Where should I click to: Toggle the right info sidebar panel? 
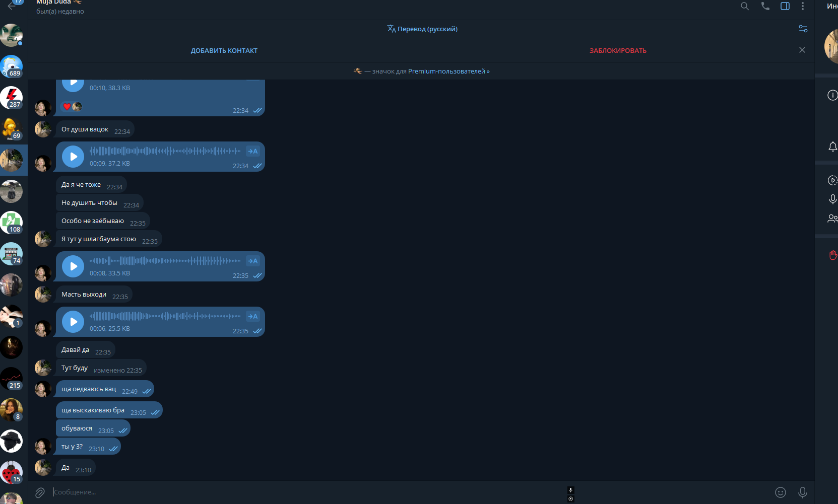(x=785, y=6)
